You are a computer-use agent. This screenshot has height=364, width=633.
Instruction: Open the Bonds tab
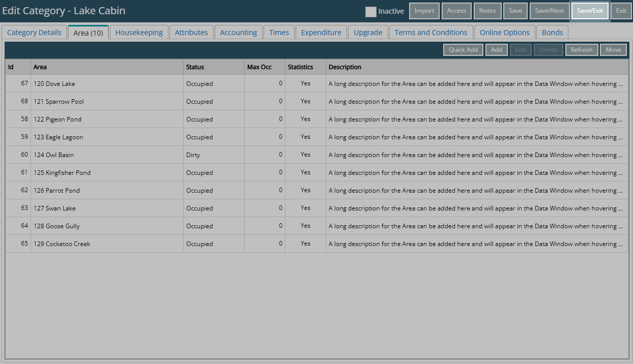[x=552, y=33]
